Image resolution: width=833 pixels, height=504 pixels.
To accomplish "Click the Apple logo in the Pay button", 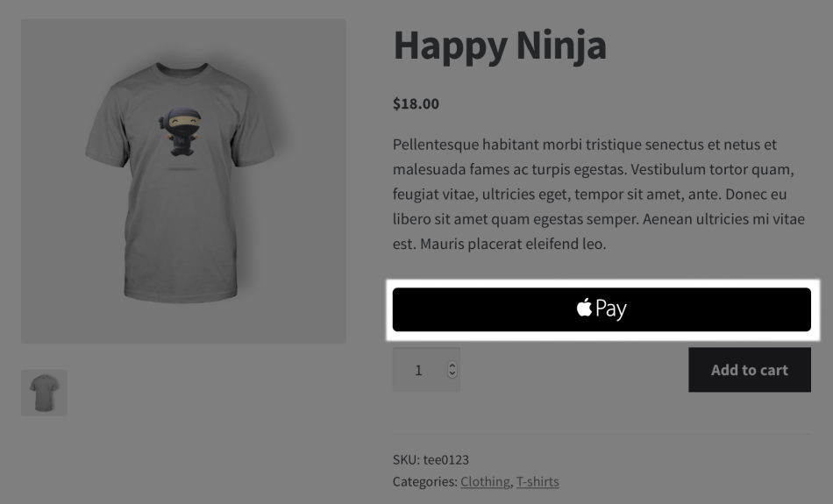I will (585, 308).
